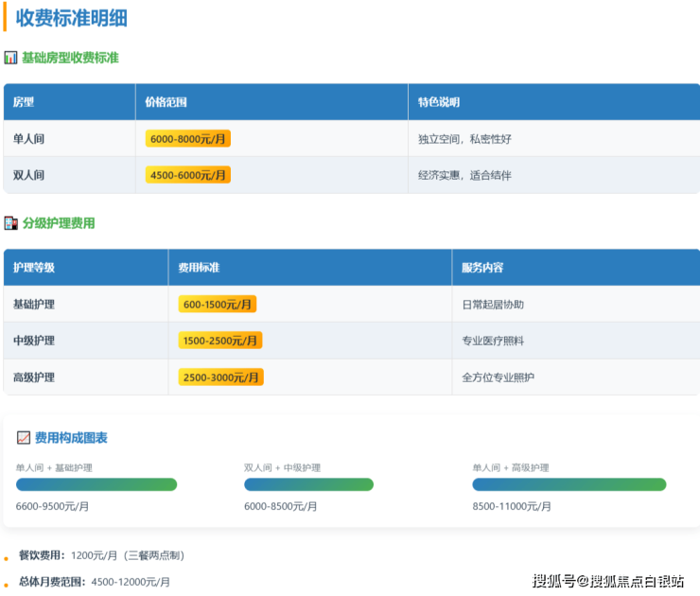
Task: Select the 4500-6000元/月 price badge
Action: click(x=187, y=175)
